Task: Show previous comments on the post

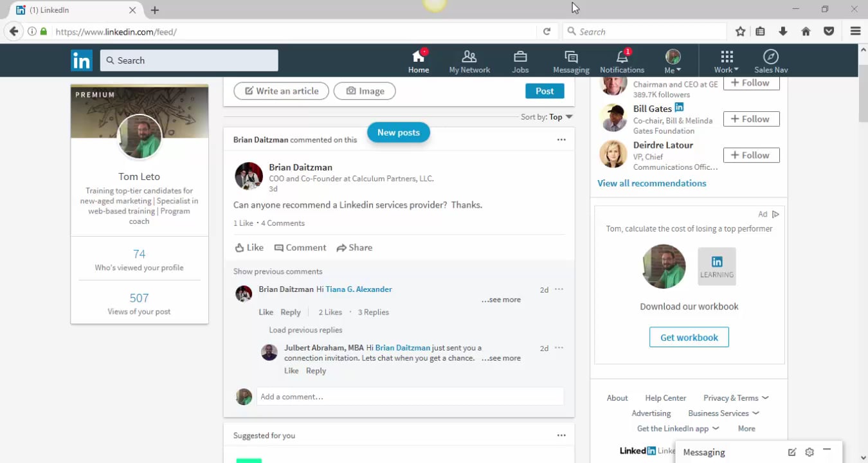Action: click(x=278, y=271)
